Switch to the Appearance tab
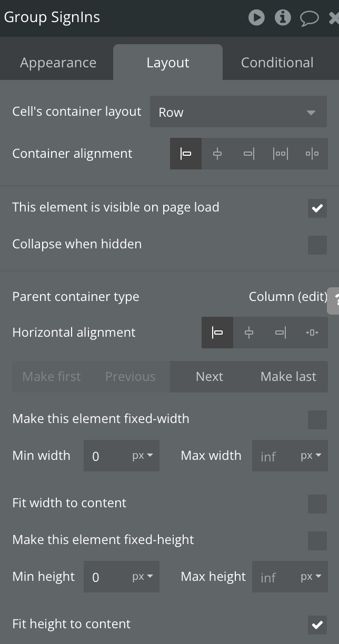Screen dimensions: 339x644 click(58, 63)
